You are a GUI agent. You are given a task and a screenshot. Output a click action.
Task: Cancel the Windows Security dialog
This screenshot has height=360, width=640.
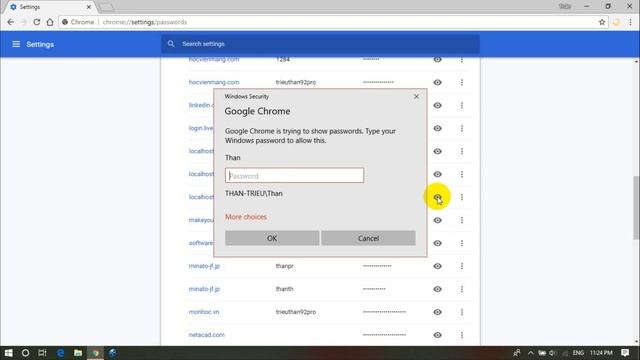pyautogui.click(x=368, y=238)
